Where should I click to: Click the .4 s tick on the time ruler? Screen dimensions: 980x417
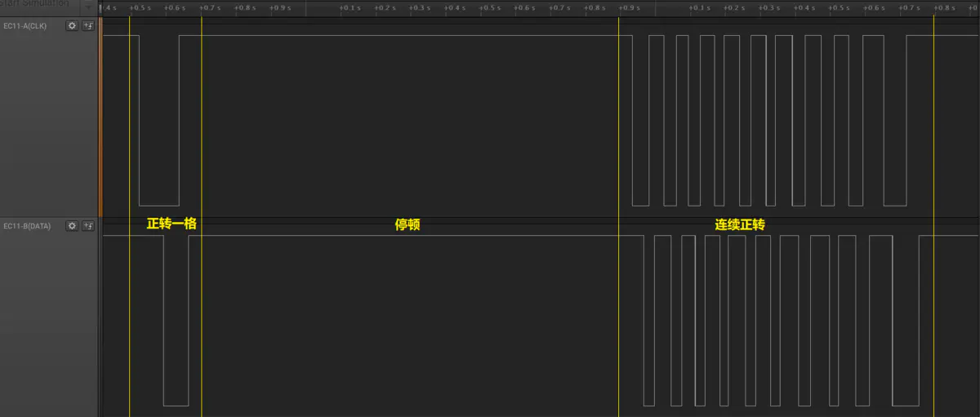[109, 7]
